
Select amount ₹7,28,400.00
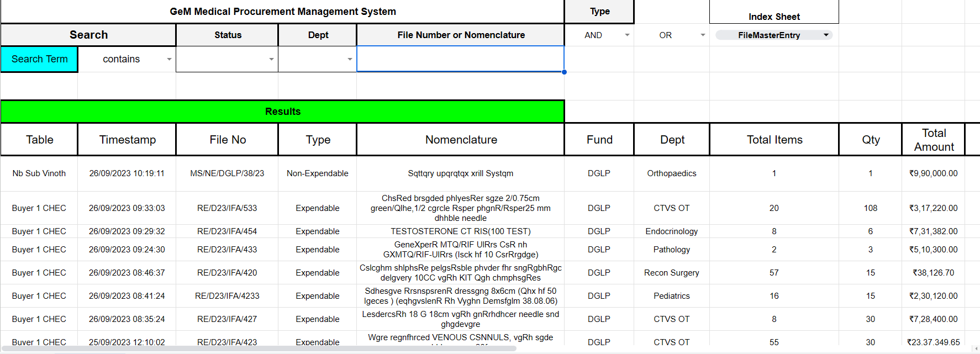pyautogui.click(x=934, y=319)
